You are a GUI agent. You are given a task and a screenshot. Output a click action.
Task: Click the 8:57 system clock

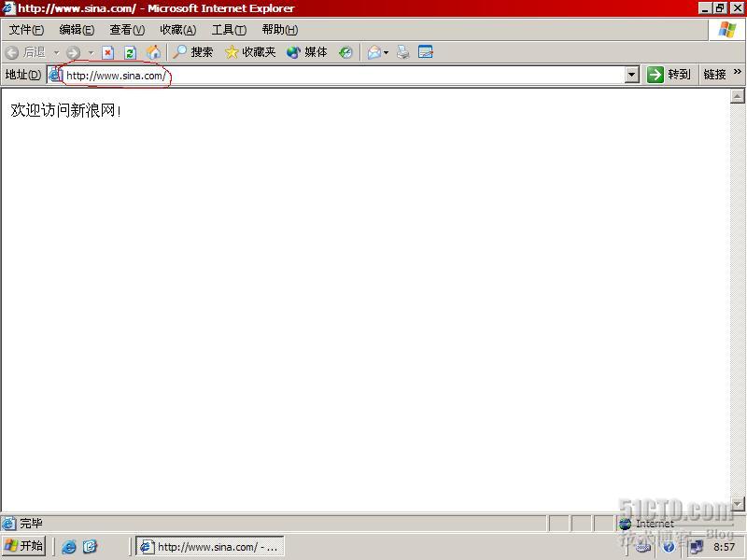pos(724,547)
